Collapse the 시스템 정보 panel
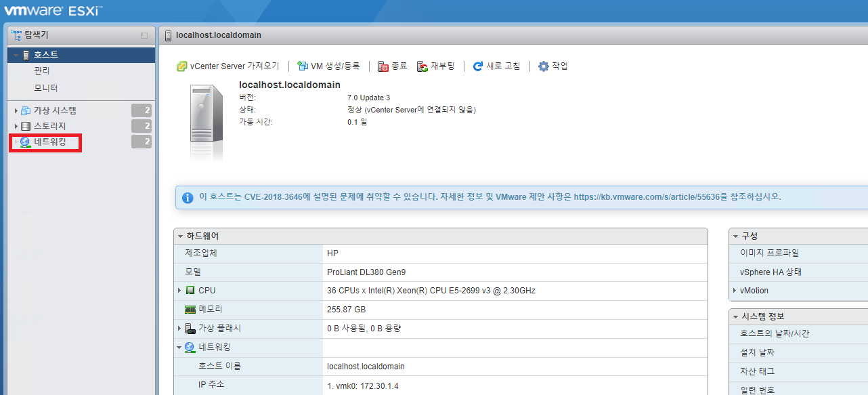Image resolution: width=868 pixels, height=395 pixels. (735, 317)
